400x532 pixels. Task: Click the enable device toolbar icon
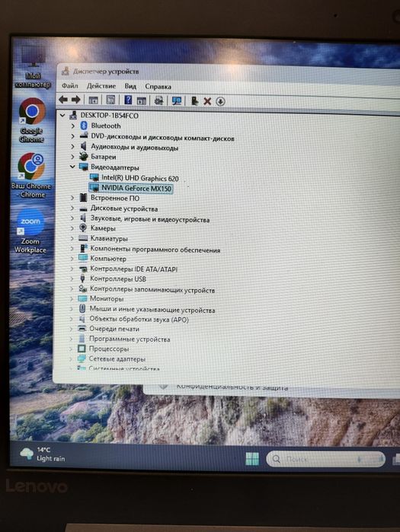(x=194, y=100)
